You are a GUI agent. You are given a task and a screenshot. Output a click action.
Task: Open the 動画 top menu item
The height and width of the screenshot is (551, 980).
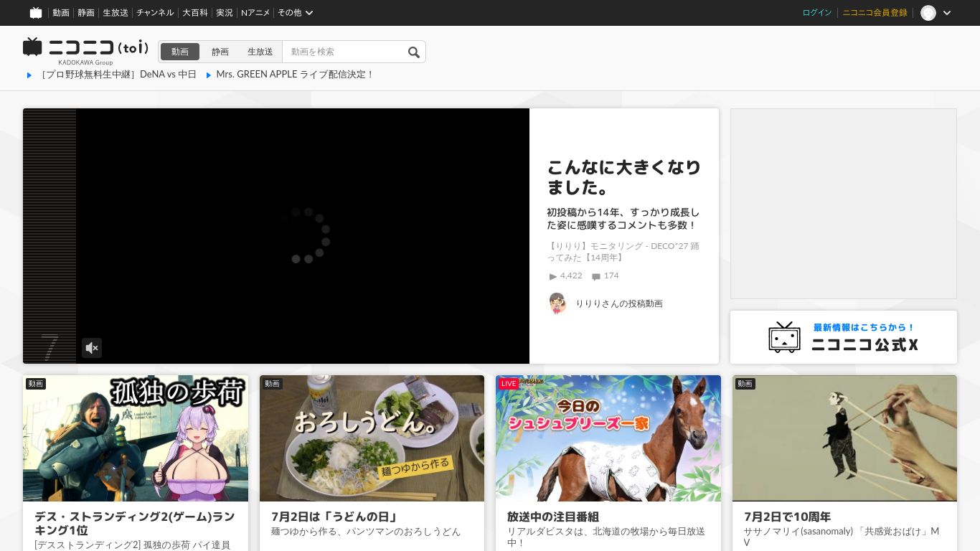click(61, 13)
